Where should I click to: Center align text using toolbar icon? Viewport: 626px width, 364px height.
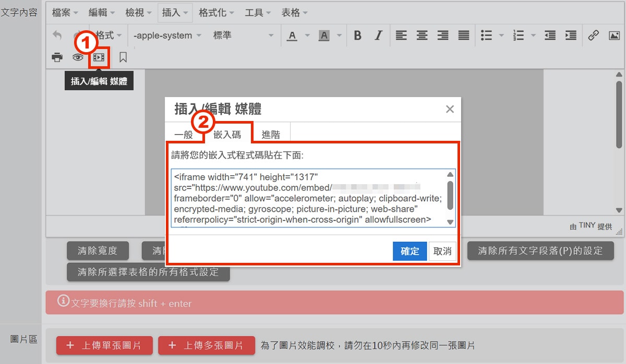pos(422,35)
